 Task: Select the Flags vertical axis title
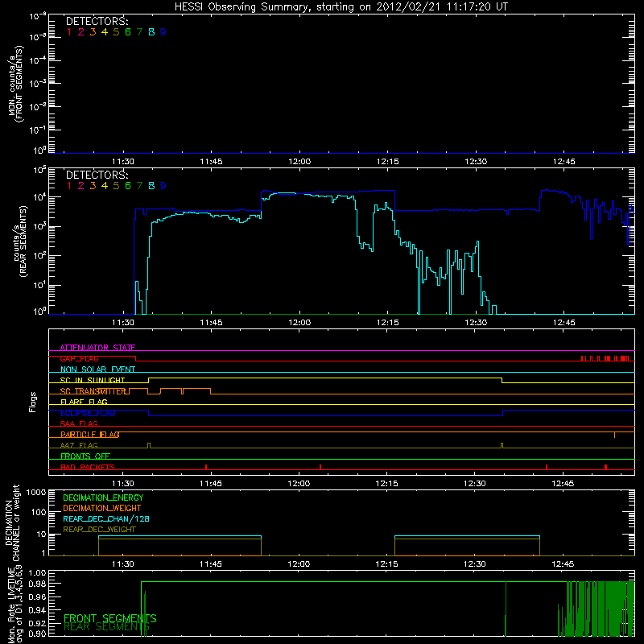[33, 402]
